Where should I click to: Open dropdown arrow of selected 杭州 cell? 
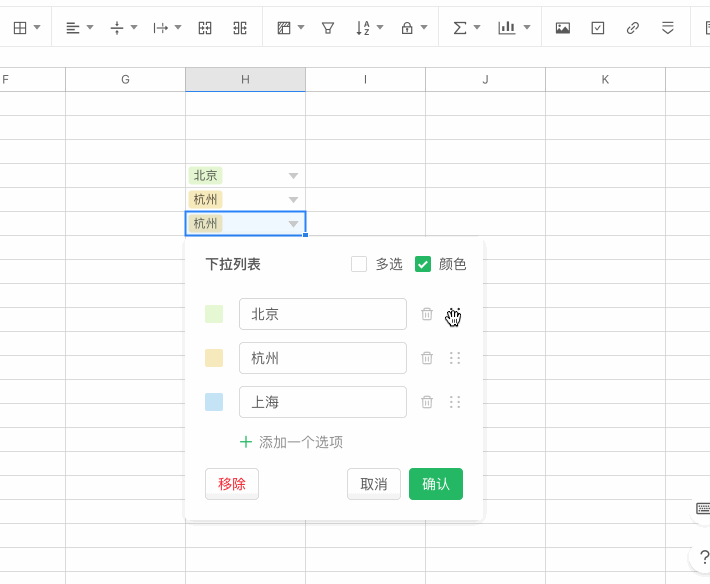(x=293, y=224)
